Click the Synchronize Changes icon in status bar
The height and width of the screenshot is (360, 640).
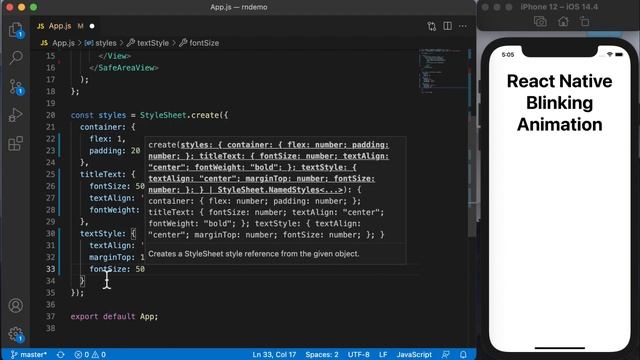(x=60, y=354)
